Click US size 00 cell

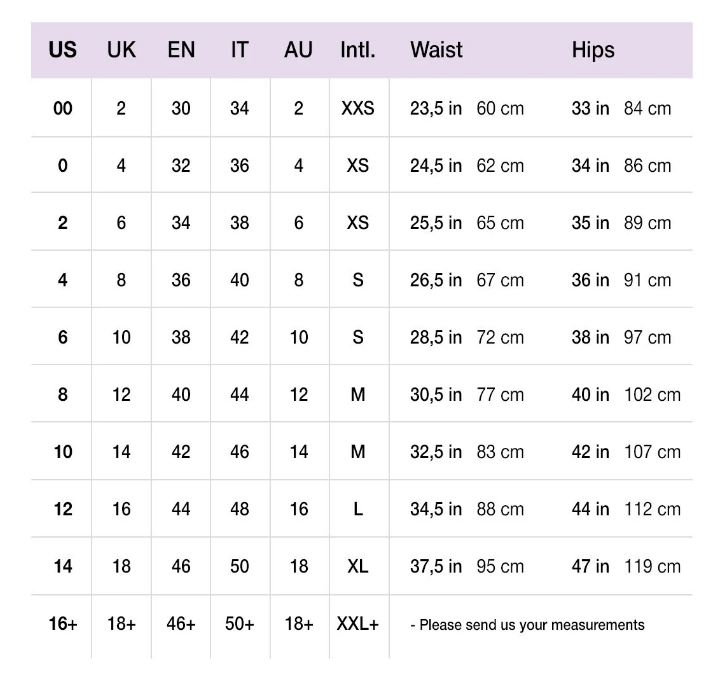pyautogui.click(x=63, y=108)
